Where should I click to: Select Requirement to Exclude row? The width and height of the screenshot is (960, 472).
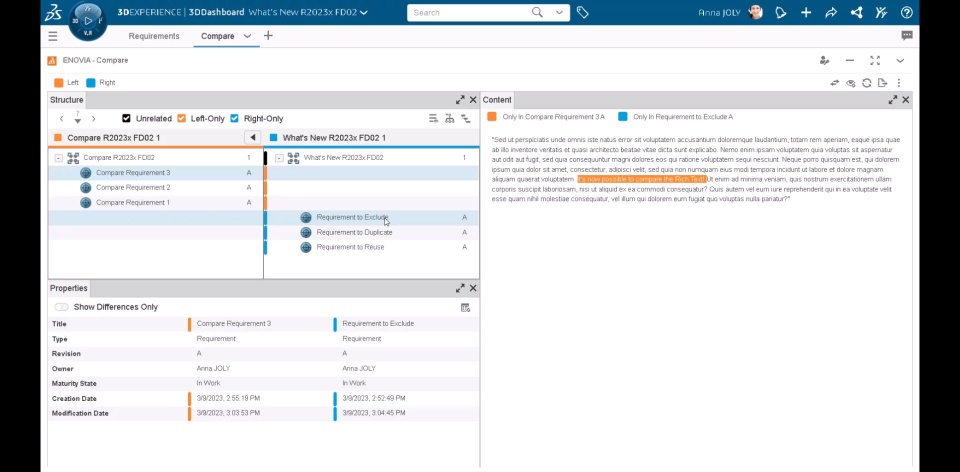tap(372, 217)
